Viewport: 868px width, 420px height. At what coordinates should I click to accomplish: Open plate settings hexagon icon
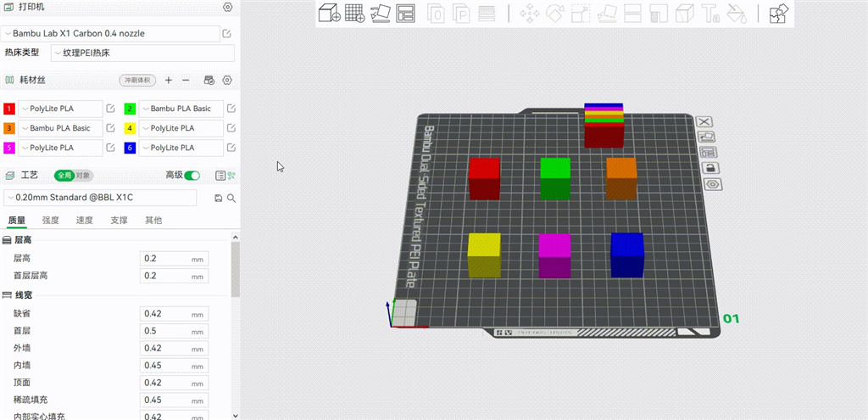coord(713,184)
